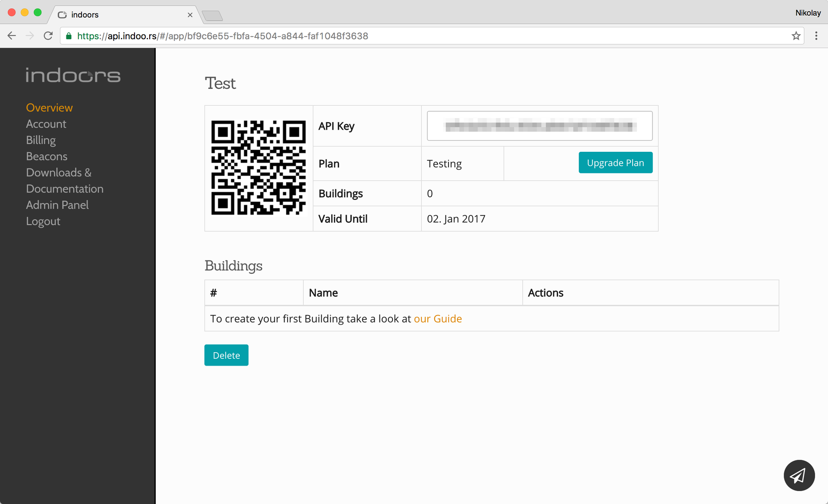Image resolution: width=828 pixels, height=504 pixels.
Task: Bookmark page with the star icon
Action: tap(796, 36)
